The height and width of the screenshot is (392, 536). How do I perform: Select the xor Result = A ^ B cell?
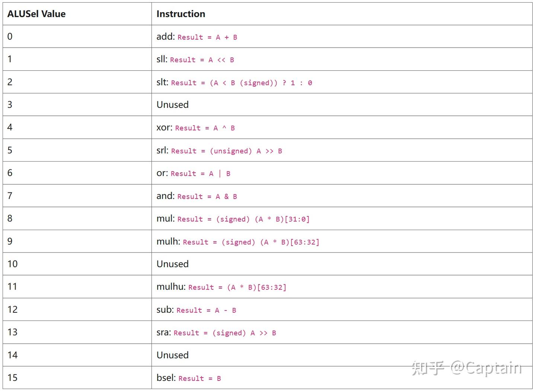point(196,128)
